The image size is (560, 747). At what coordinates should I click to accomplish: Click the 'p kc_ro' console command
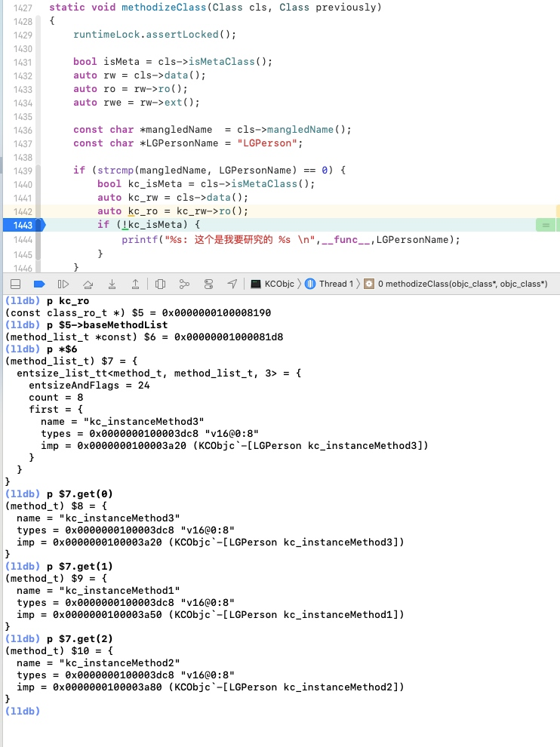pos(68,300)
